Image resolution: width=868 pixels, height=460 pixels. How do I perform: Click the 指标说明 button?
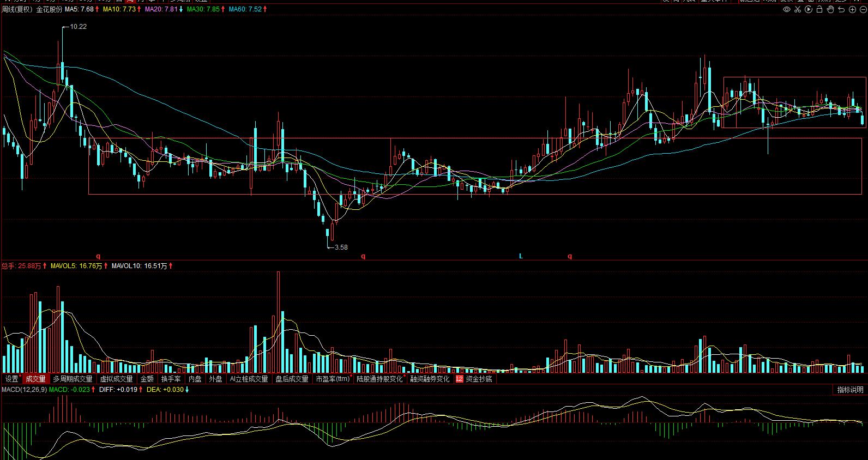[x=851, y=390]
